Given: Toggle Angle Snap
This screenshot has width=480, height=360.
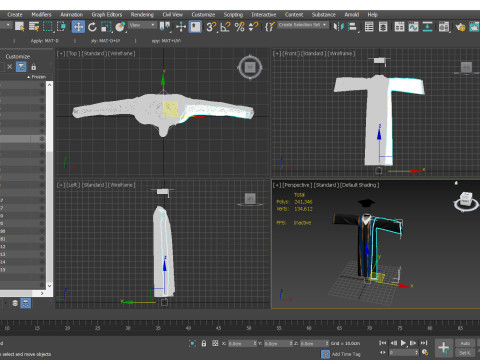Looking at the screenshot, I should point(226,27).
